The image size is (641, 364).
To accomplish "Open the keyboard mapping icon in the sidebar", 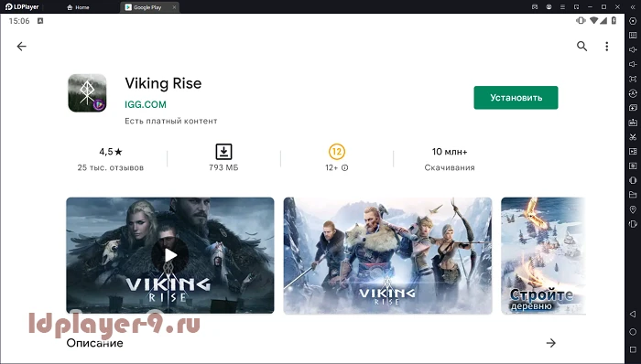I will 633,36.
